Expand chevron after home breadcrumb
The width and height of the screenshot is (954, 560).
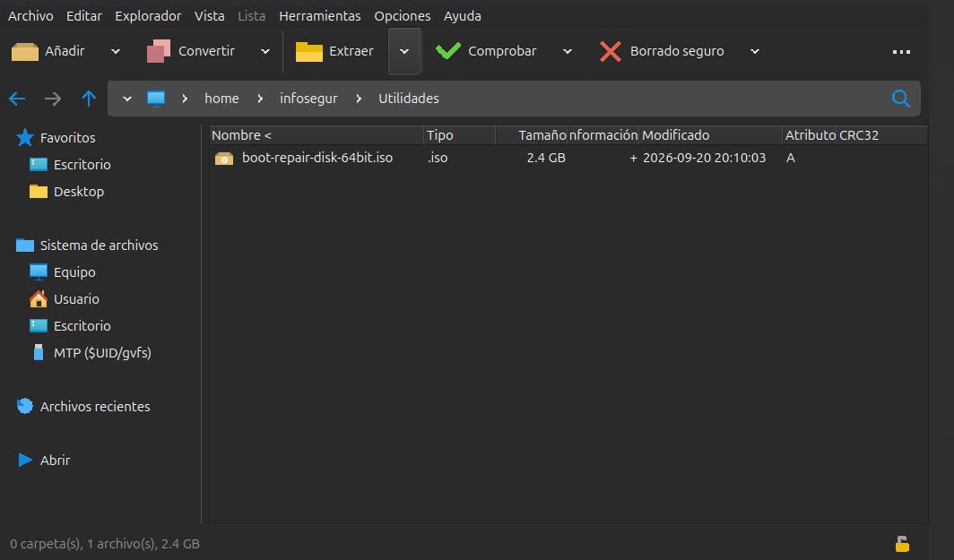pyautogui.click(x=260, y=99)
